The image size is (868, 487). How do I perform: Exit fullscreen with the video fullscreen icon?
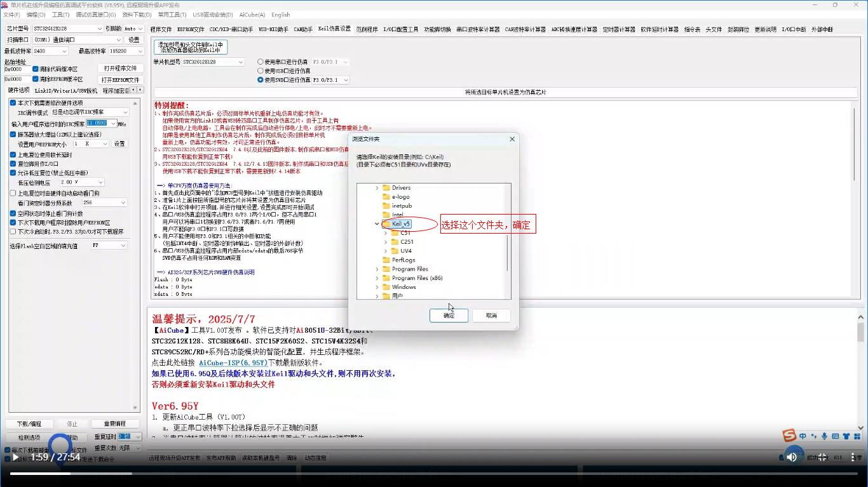(822, 457)
